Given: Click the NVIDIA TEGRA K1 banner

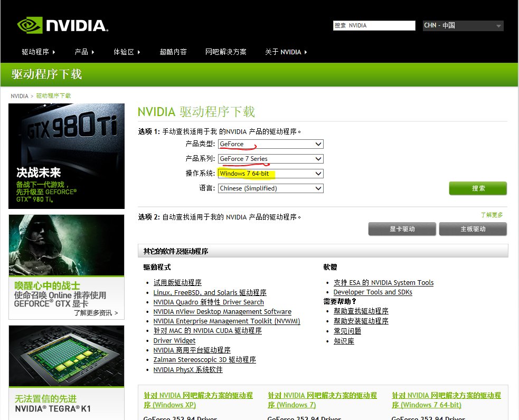Looking at the screenshot, I should pos(66,369).
